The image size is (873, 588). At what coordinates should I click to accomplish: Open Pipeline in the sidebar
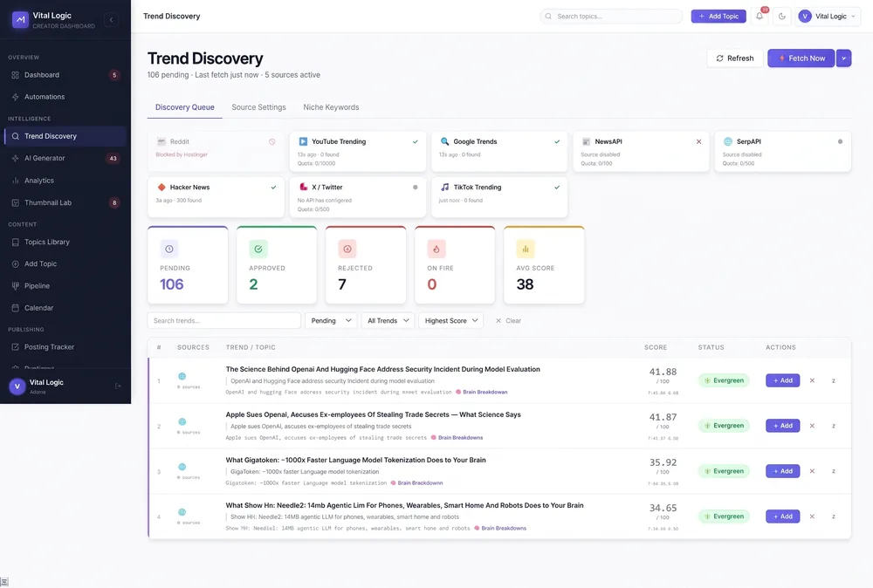click(x=65, y=286)
